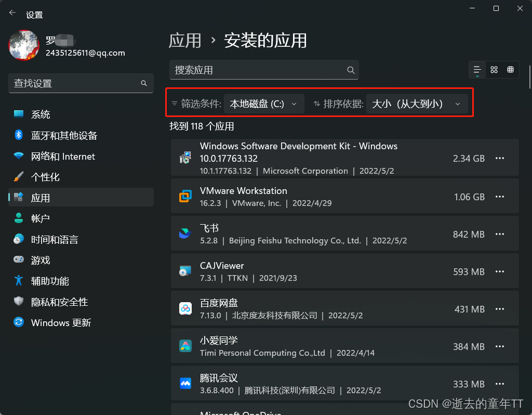Open 辅助功能 settings

81,281
